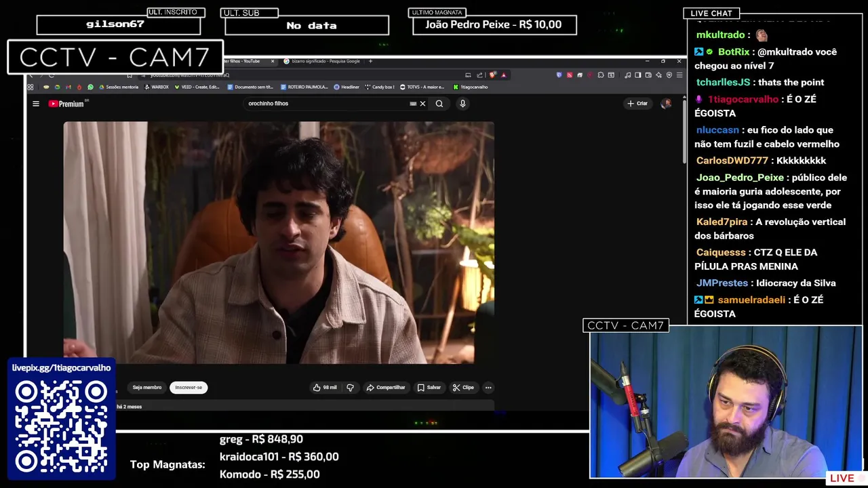Click the browser address bar URL

click(x=190, y=75)
